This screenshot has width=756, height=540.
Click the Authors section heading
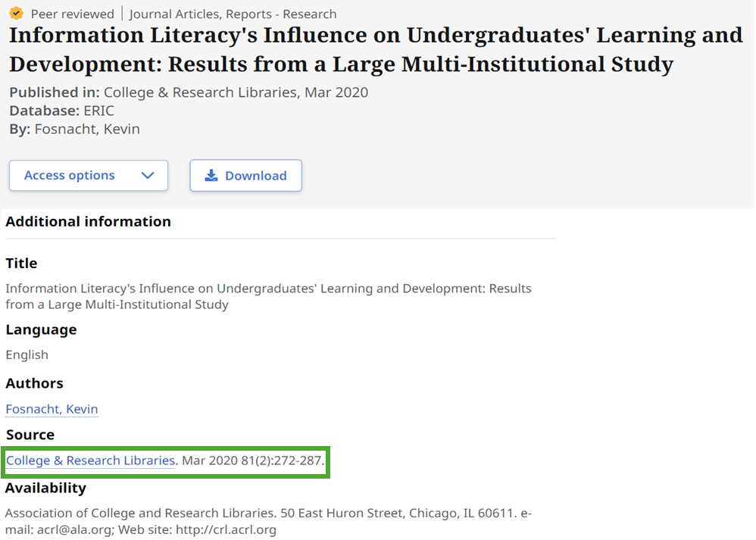click(x=34, y=383)
